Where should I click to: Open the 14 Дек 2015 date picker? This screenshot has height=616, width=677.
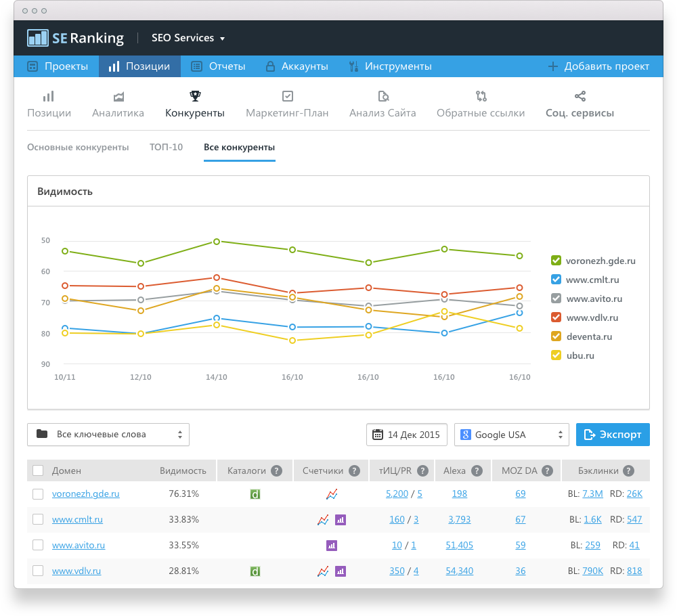407,435
